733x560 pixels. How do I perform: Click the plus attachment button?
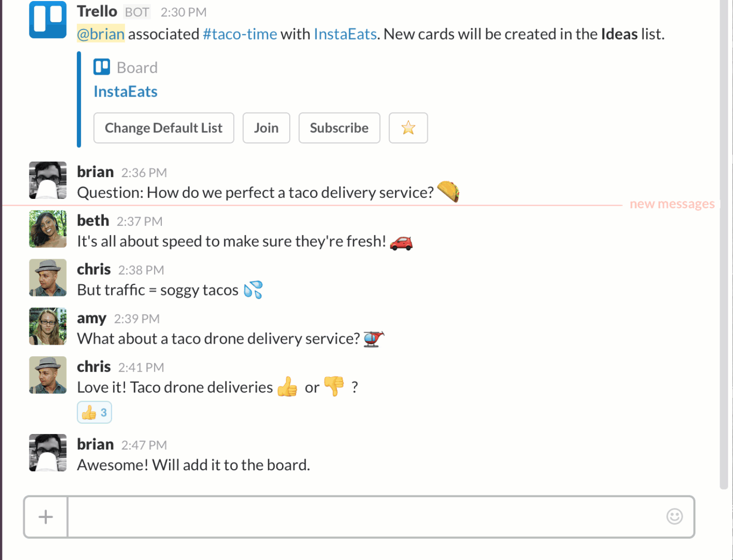tap(46, 517)
